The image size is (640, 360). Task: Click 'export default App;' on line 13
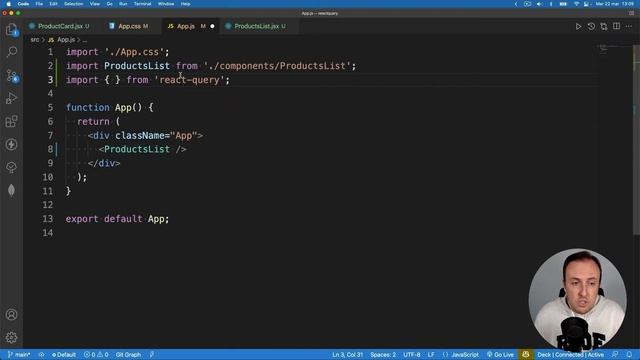(x=118, y=219)
